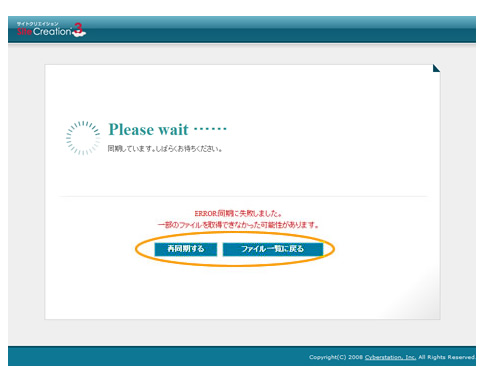
Task: Select the 再同期する button
Action: pyautogui.click(x=186, y=249)
